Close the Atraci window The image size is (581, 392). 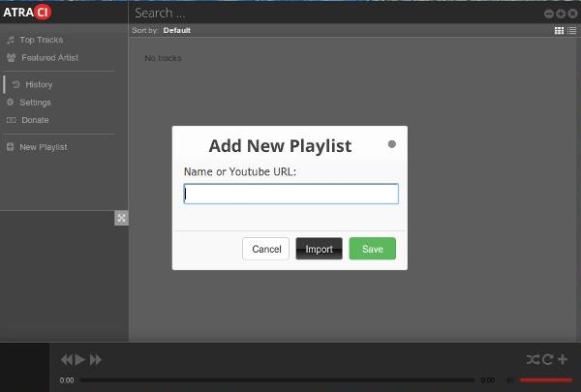572,14
